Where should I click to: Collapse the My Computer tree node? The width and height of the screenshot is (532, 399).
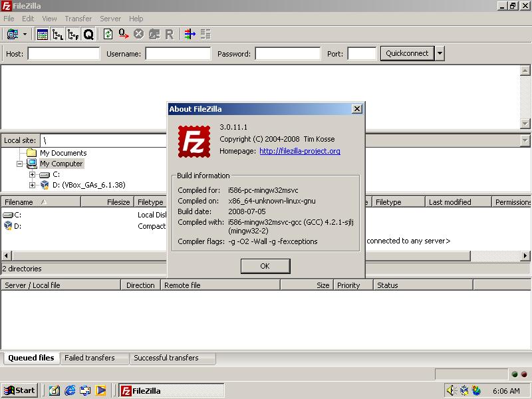[x=20, y=164]
